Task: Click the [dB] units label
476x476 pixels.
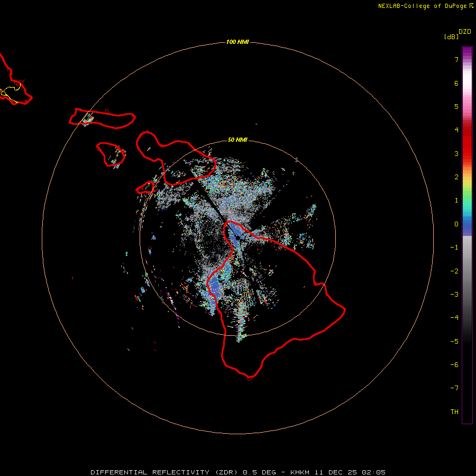Action: click(451, 37)
